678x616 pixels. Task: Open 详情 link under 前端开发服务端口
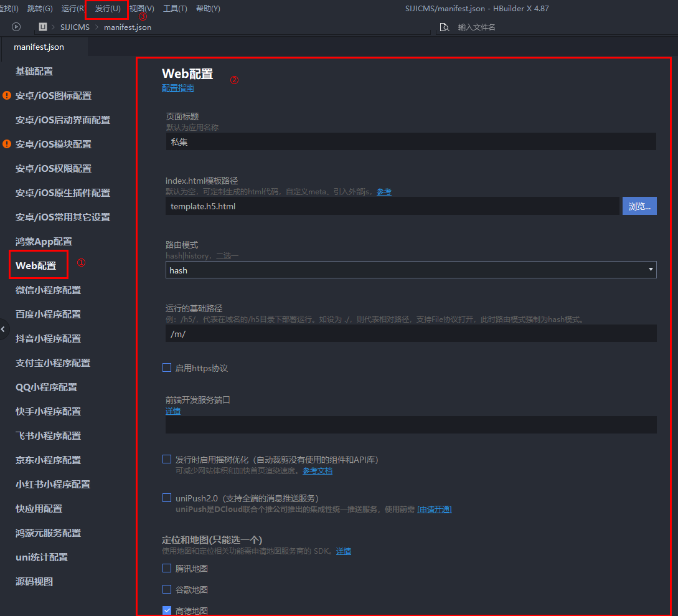[x=173, y=411]
